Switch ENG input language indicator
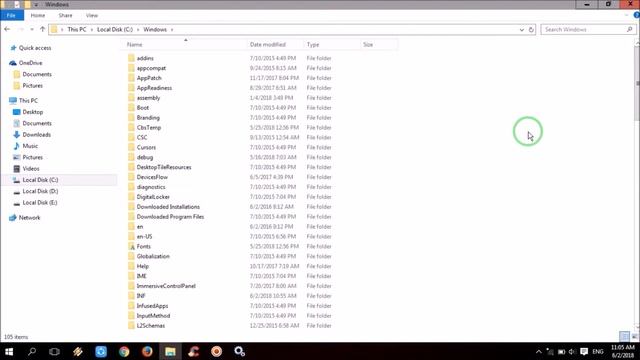 point(598,351)
